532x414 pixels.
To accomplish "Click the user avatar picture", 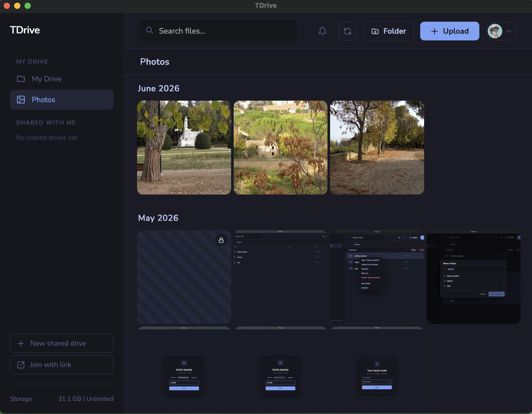I will coord(495,31).
